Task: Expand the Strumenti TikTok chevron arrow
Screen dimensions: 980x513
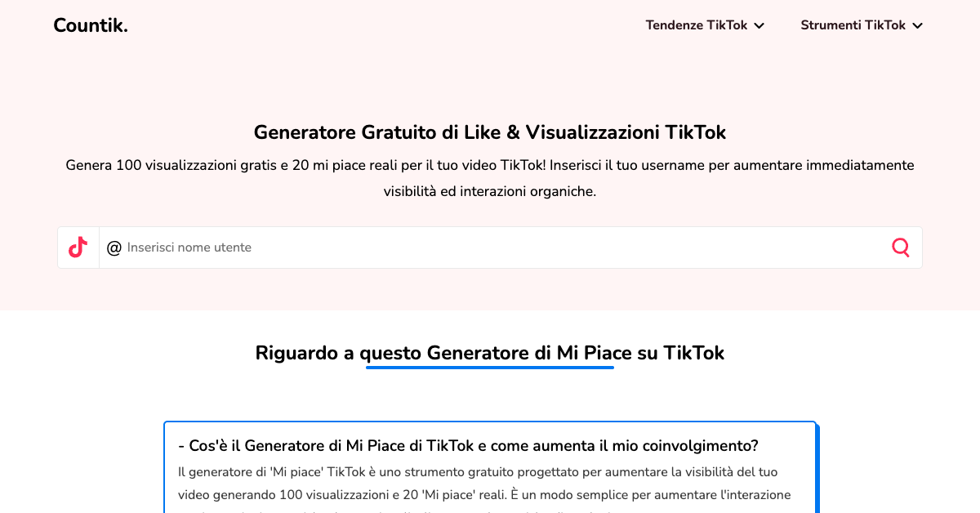Action: click(918, 25)
